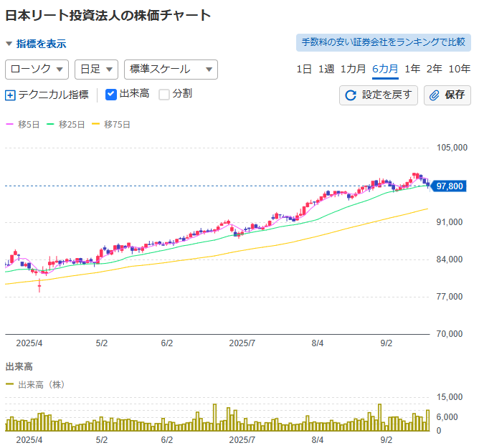Click the green 移25日 legend marker
479x448 pixels.
point(50,124)
